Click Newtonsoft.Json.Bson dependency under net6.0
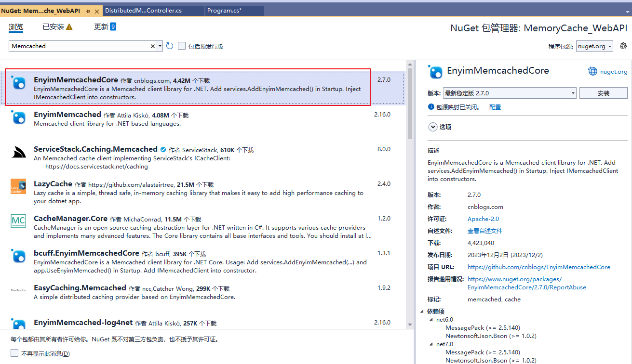Image resolution: width=632 pixels, height=364 pixels. pyautogui.click(x=491, y=336)
